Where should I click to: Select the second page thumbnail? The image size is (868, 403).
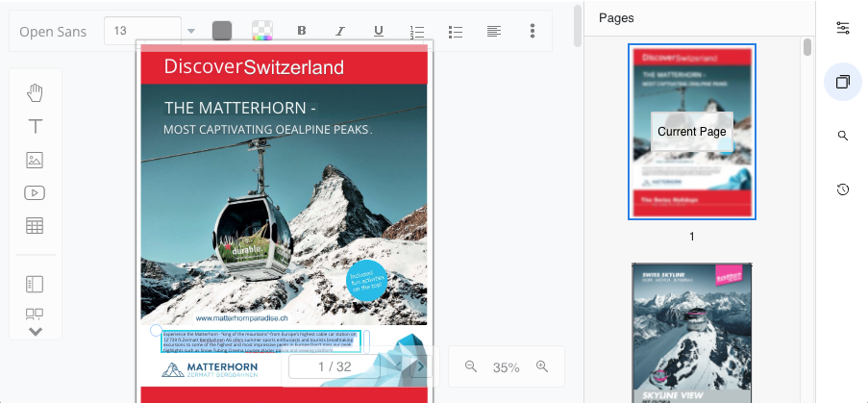(x=691, y=332)
